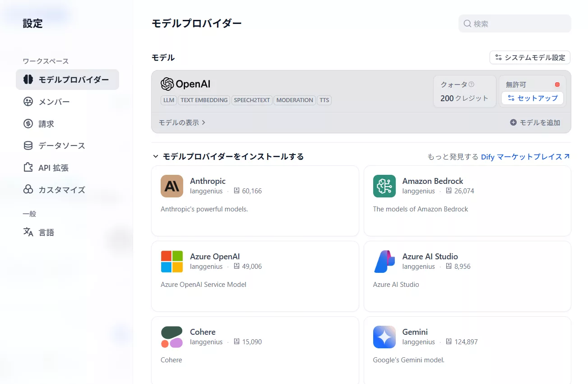Viewport: 588px width, 384px height.
Task: Click モデルを追加 in the OpenAI card
Action: (535, 122)
